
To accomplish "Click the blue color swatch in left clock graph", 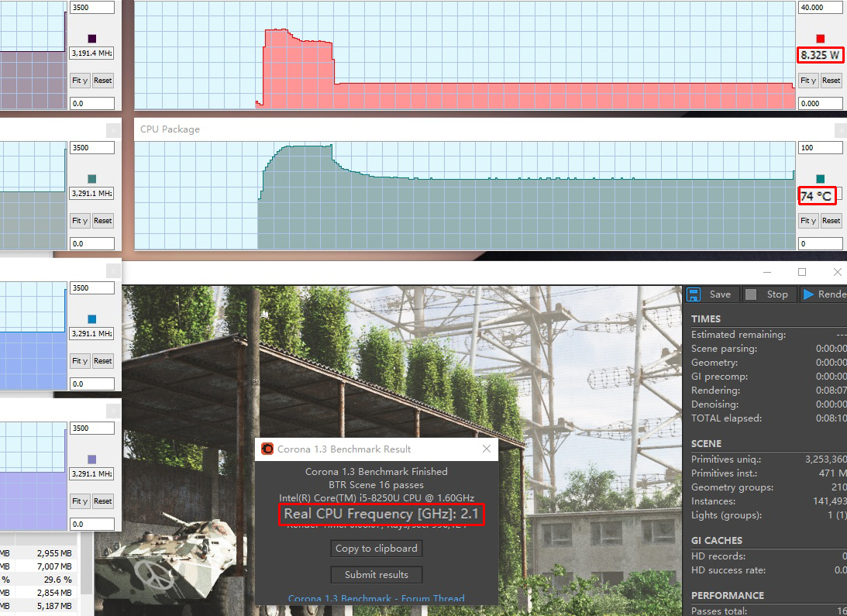I will pyautogui.click(x=92, y=318).
